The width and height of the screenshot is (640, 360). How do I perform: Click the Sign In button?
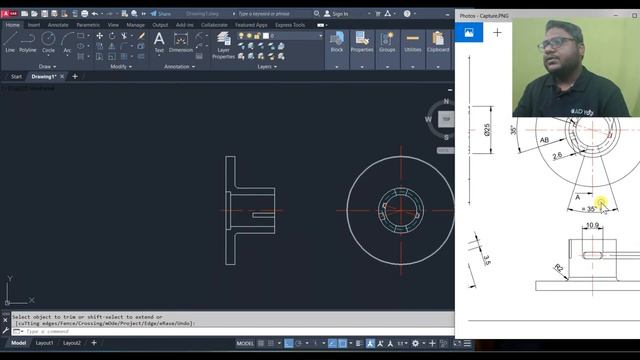[x=337, y=13]
